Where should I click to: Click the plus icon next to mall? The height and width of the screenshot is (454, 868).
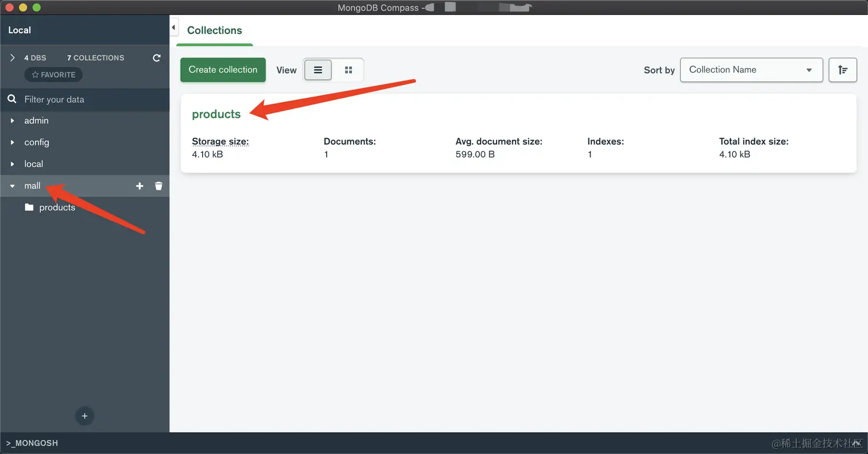(x=139, y=186)
